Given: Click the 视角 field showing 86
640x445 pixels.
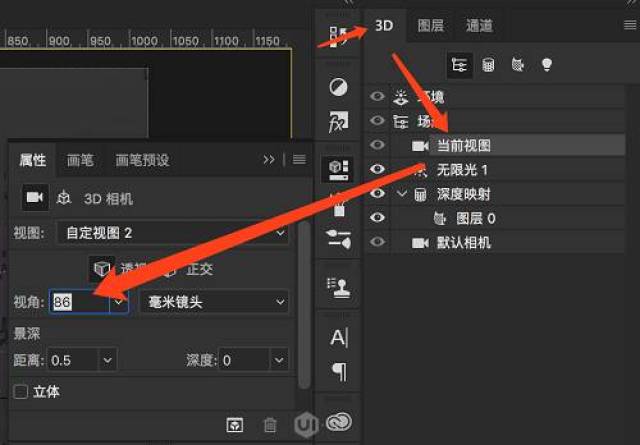Looking at the screenshot, I should tap(80, 302).
